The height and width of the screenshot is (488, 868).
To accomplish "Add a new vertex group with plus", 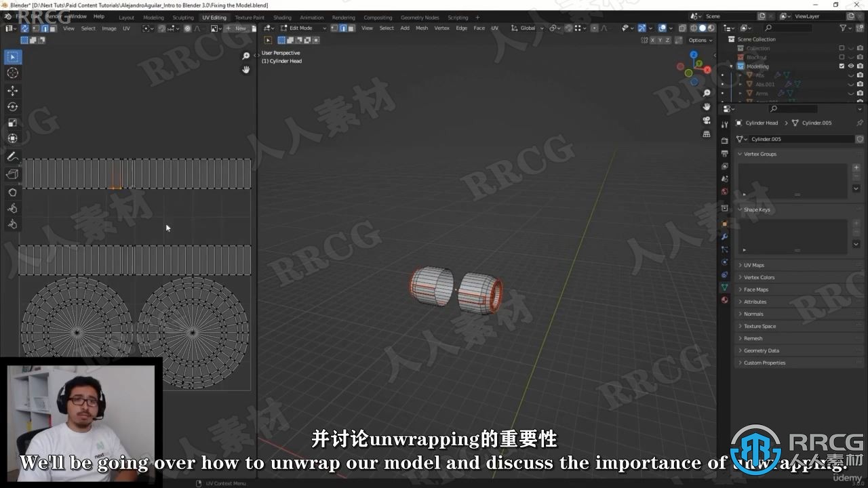I will tap(856, 167).
